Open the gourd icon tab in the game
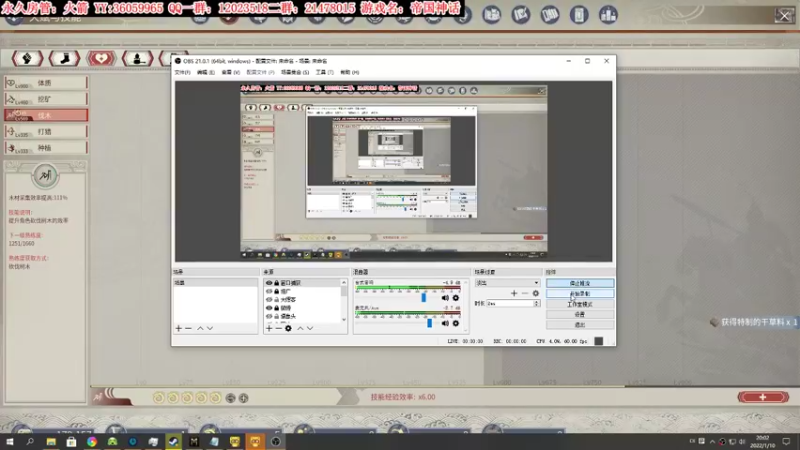 (x=138, y=59)
